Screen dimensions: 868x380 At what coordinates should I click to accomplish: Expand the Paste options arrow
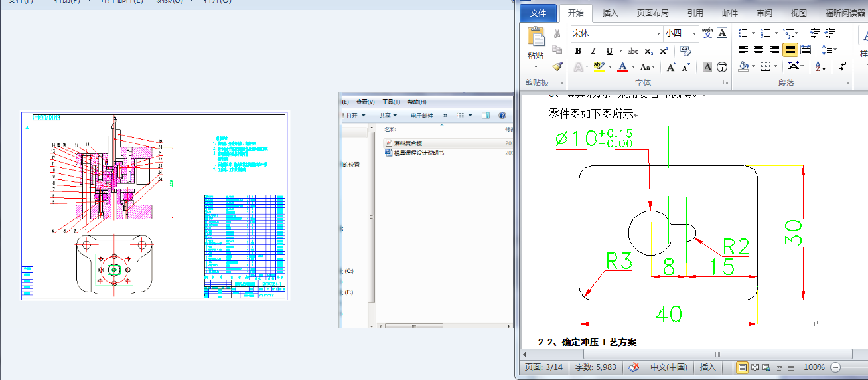[536, 67]
